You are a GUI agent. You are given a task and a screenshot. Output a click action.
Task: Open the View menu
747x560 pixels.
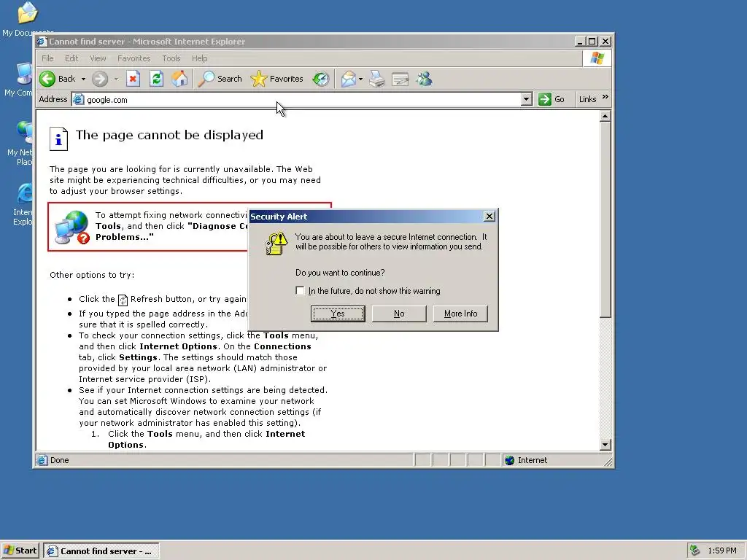pyautogui.click(x=98, y=58)
